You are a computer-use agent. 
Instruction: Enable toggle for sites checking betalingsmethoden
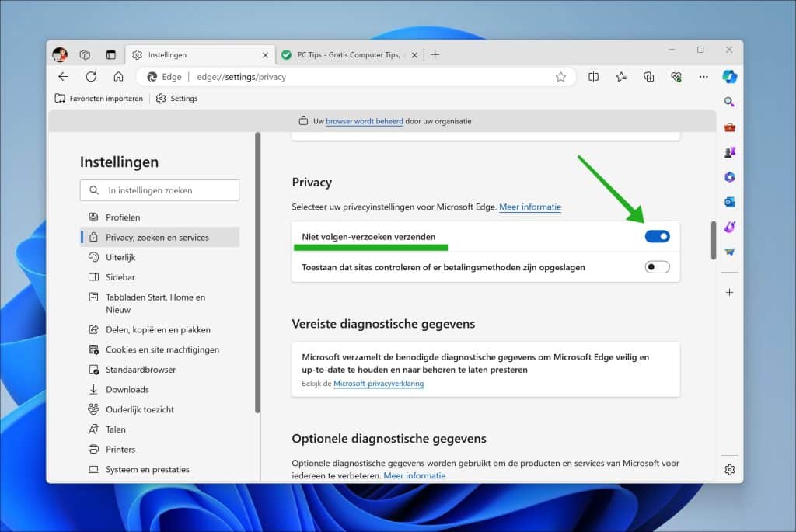pos(657,267)
